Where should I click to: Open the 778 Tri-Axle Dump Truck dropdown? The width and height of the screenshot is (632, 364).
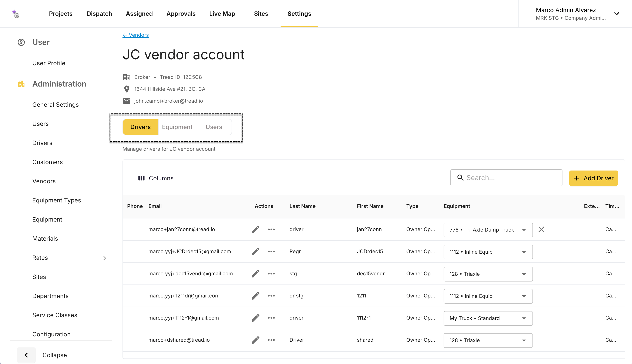[488, 230]
